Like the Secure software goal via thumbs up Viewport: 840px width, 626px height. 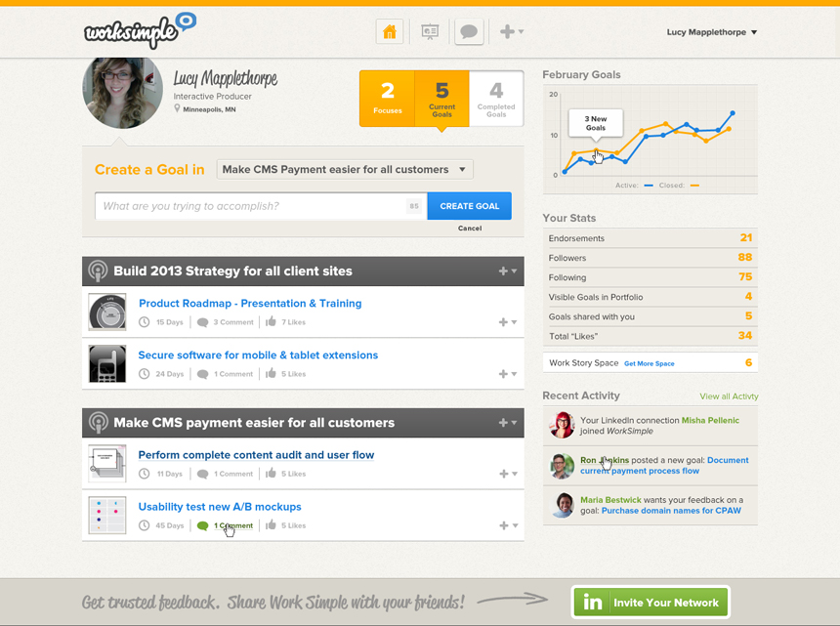[x=271, y=373]
